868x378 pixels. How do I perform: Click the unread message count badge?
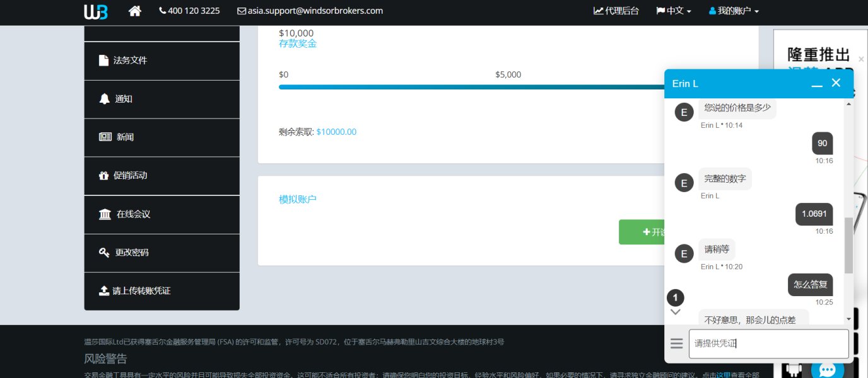click(x=676, y=297)
